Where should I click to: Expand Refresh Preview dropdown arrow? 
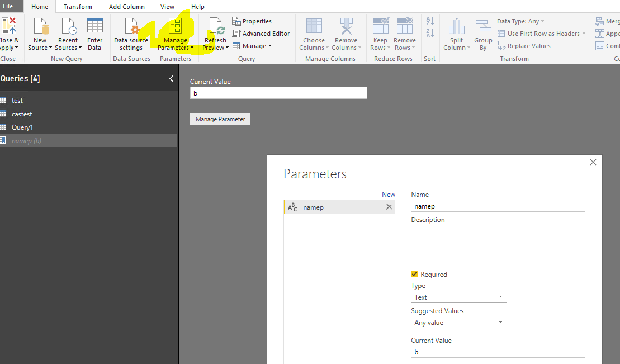click(228, 48)
